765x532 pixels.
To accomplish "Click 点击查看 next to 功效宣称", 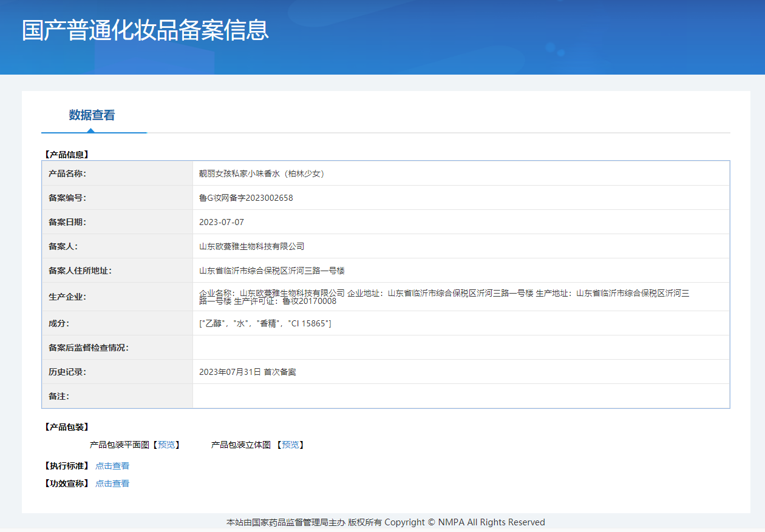I will [x=112, y=483].
